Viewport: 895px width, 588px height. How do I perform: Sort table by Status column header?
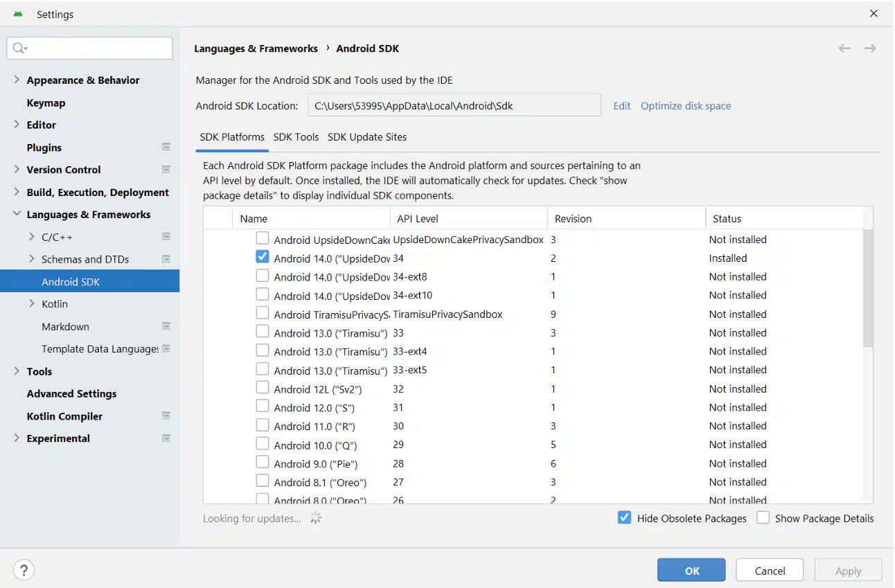[x=784, y=218]
